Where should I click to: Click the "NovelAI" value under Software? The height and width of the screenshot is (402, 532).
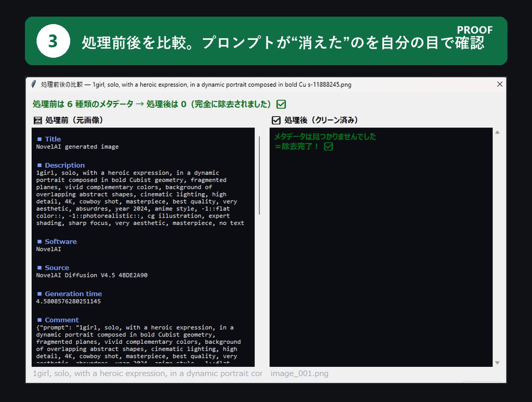[x=48, y=249]
